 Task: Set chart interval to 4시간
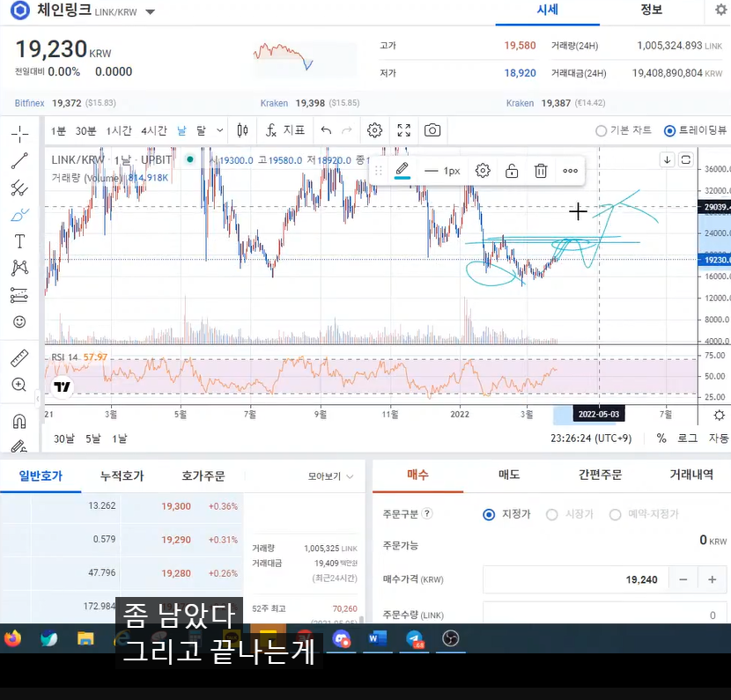tap(154, 131)
